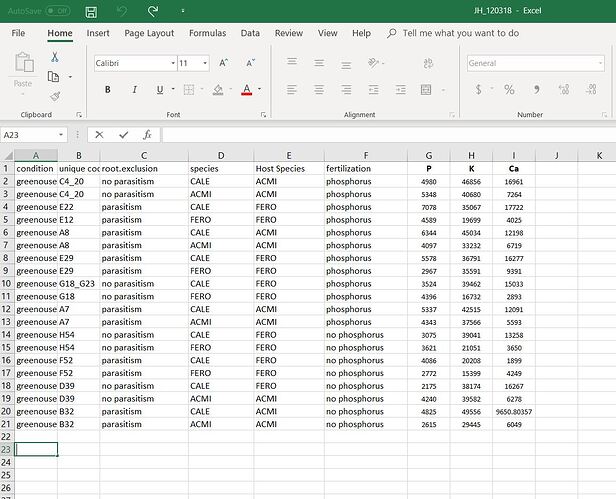The width and height of the screenshot is (616, 499).
Task: Apply Comma Style format
Action: [x=536, y=90]
